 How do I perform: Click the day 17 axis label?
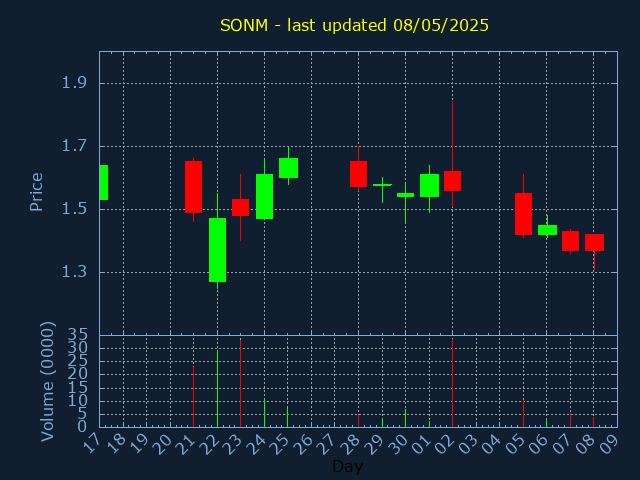tap(92, 444)
